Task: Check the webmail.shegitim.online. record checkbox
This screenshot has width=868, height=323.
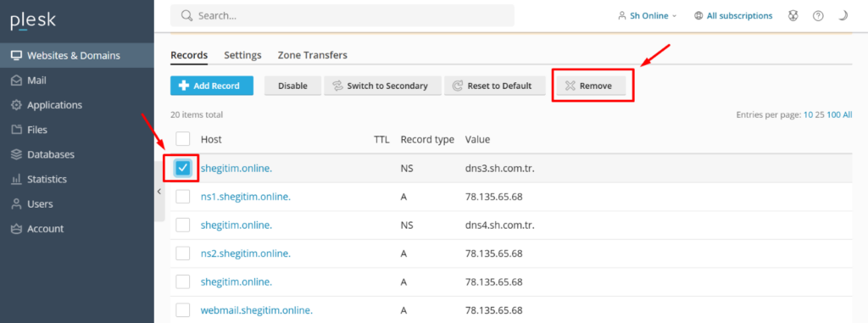Action: [x=183, y=309]
